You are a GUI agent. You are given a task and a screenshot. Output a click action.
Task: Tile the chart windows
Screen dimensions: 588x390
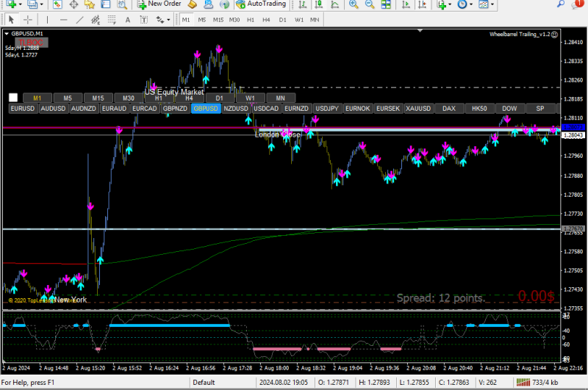385,4
